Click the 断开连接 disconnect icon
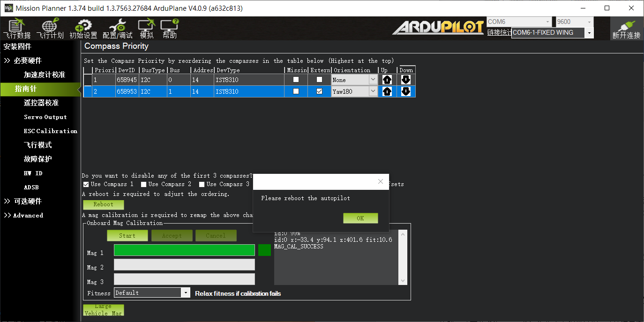The height and width of the screenshot is (322, 644). [626, 28]
